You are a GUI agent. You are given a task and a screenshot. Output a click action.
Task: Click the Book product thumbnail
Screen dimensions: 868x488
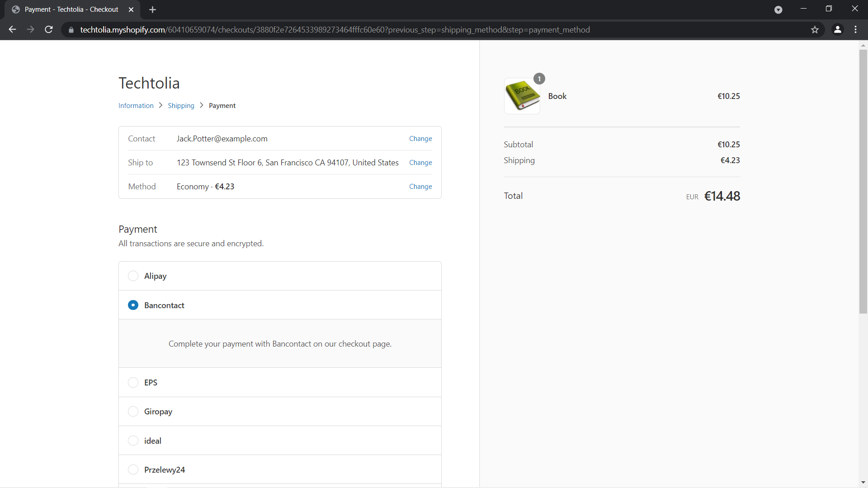[522, 96]
